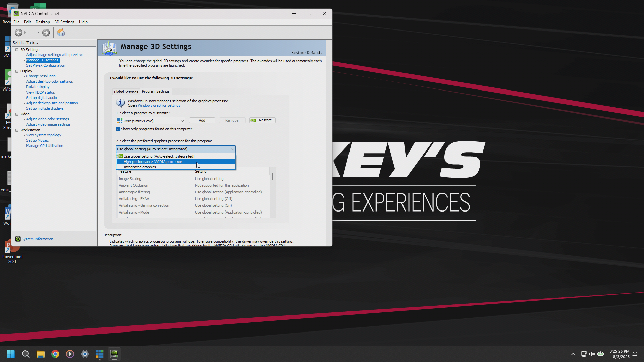Click Restore Defaults in the header

point(307,53)
